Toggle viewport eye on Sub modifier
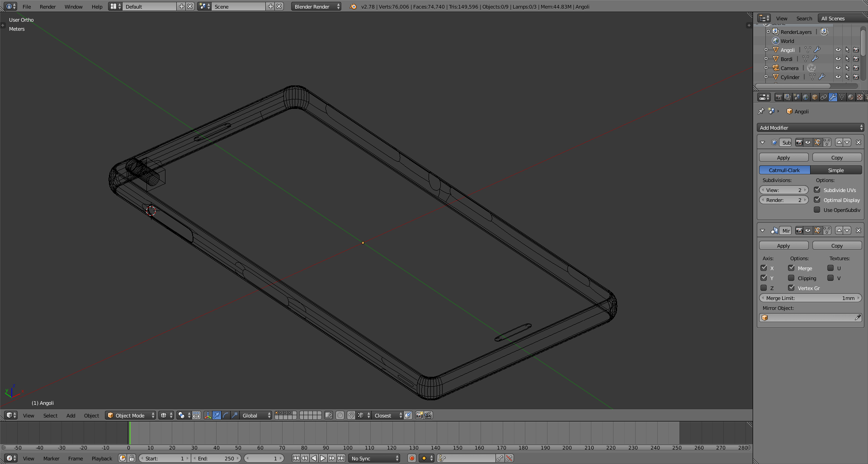The width and height of the screenshot is (868, 464). 808,142
